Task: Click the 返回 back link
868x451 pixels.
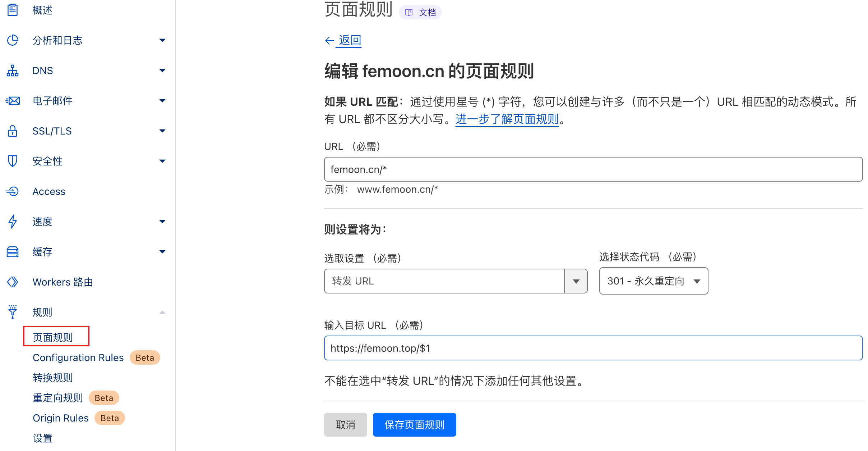Action: coord(349,40)
